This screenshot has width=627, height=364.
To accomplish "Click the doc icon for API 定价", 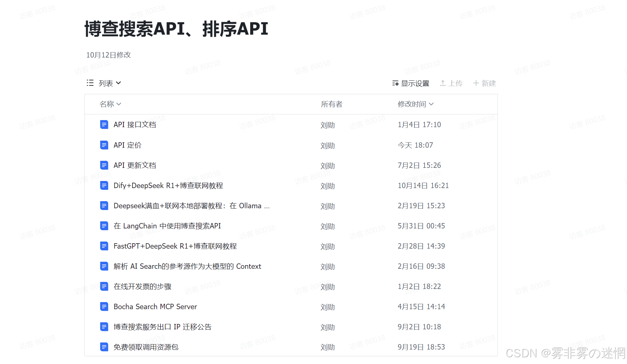I will 104,145.
